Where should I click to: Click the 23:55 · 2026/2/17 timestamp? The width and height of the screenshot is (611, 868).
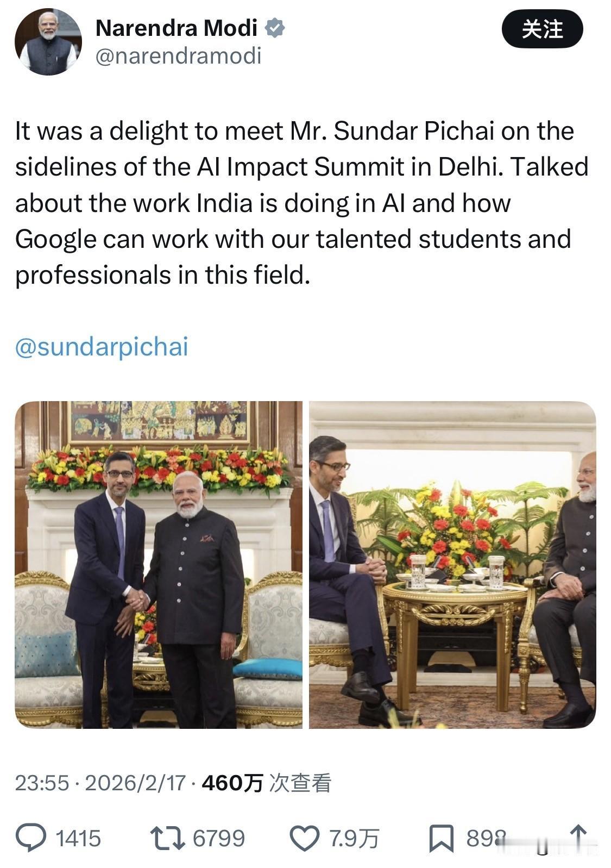(x=100, y=783)
